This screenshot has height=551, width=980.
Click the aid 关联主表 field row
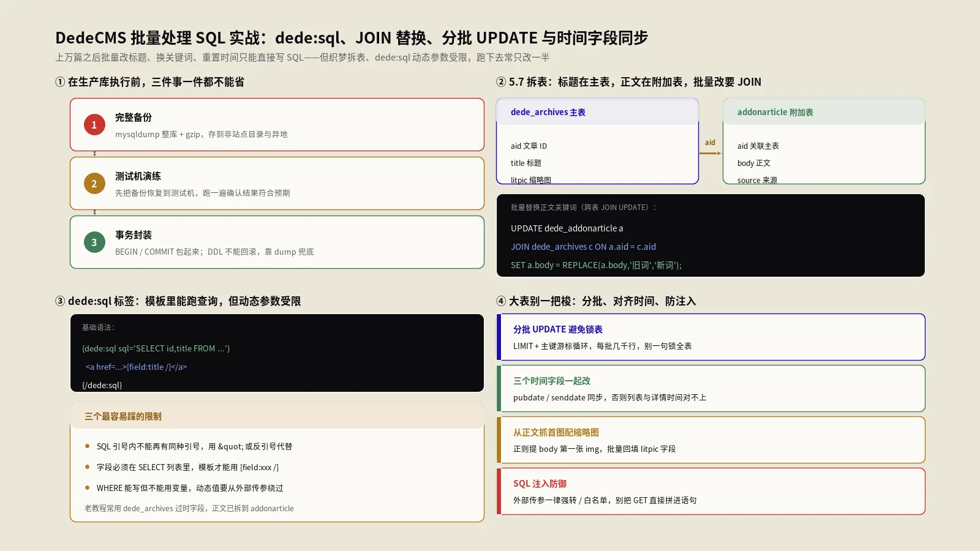(x=758, y=146)
